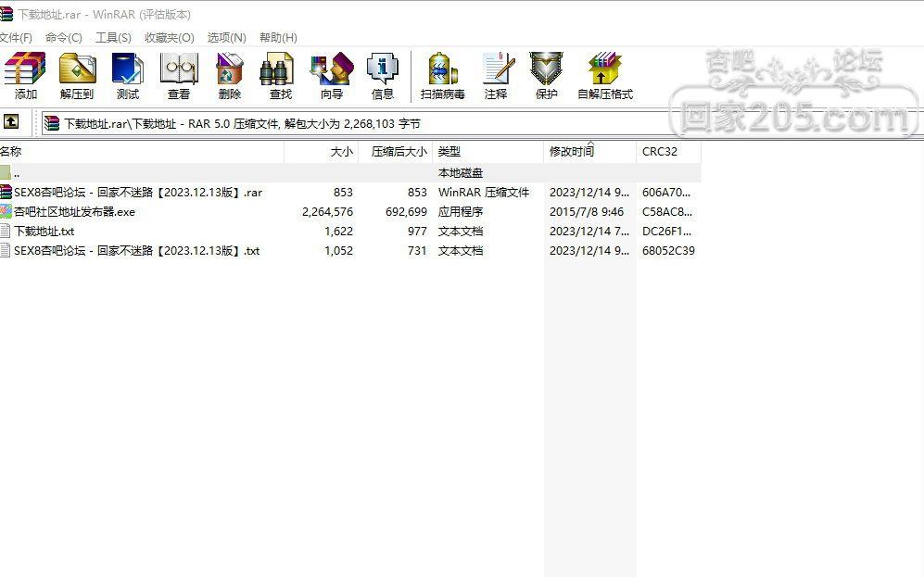Click the Extract To (解压到) icon
924x577 pixels.
point(77,69)
